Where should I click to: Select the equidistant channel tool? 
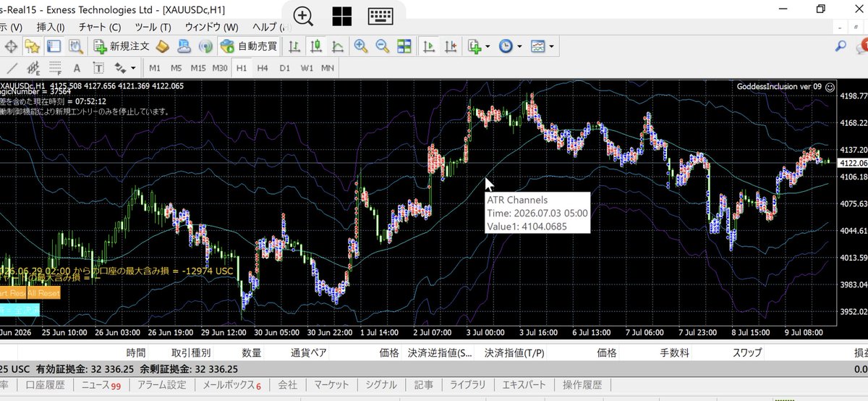click(x=33, y=68)
